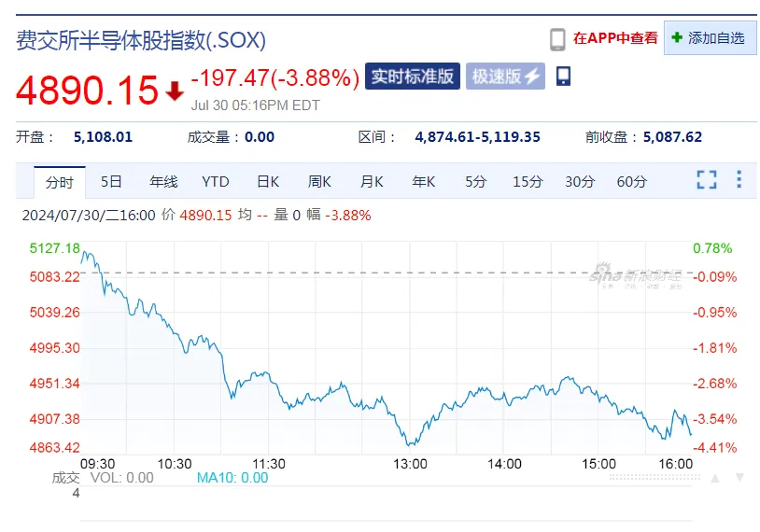The width and height of the screenshot is (760, 532).
Task: Select the 60分 interval tab
Action: point(631,182)
